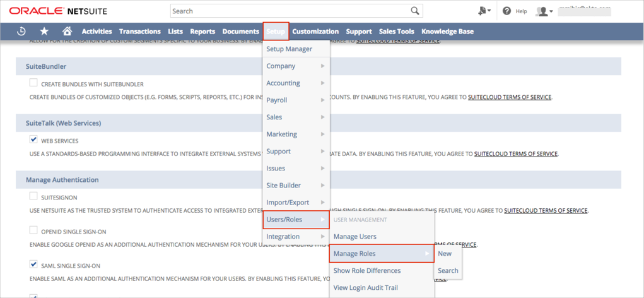Screen dimensions: 644x298
Task: Click the user profile avatar icon
Action: coord(542,11)
